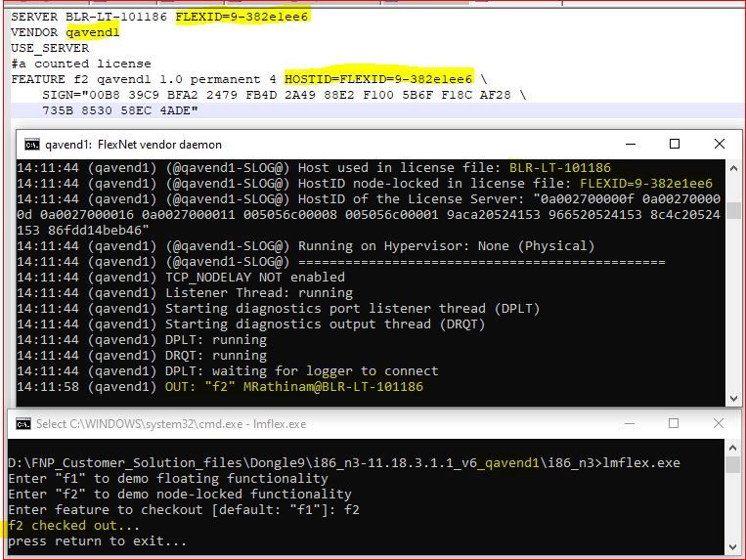Click the qavend1 vendor daemon console icon
Screen dimensions: 746x560
pos(32,145)
